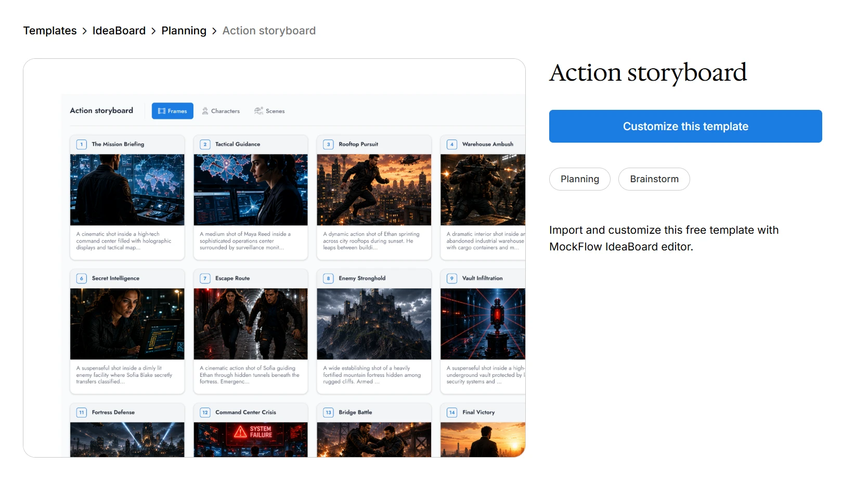Click frame number 9 badge
The width and height of the screenshot is (868, 480).
452,279
